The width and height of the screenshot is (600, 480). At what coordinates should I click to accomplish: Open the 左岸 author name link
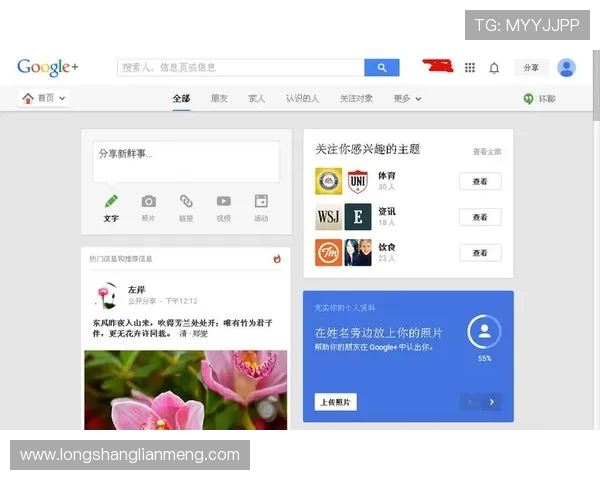point(137,290)
